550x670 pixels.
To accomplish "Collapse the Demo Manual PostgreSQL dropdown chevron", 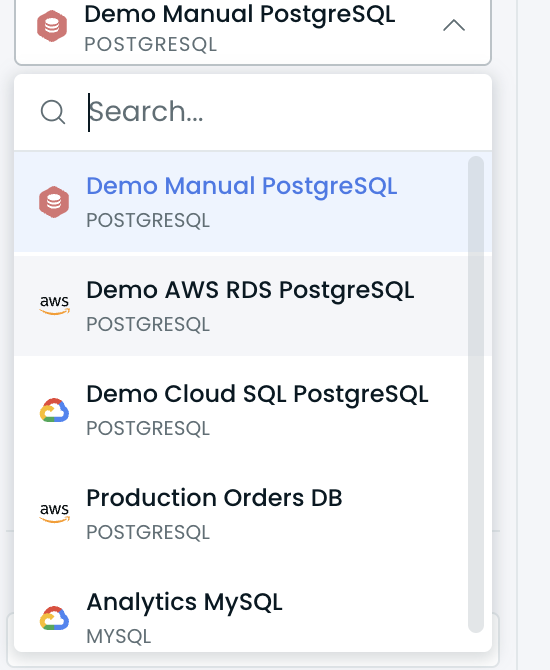I will tap(454, 26).
